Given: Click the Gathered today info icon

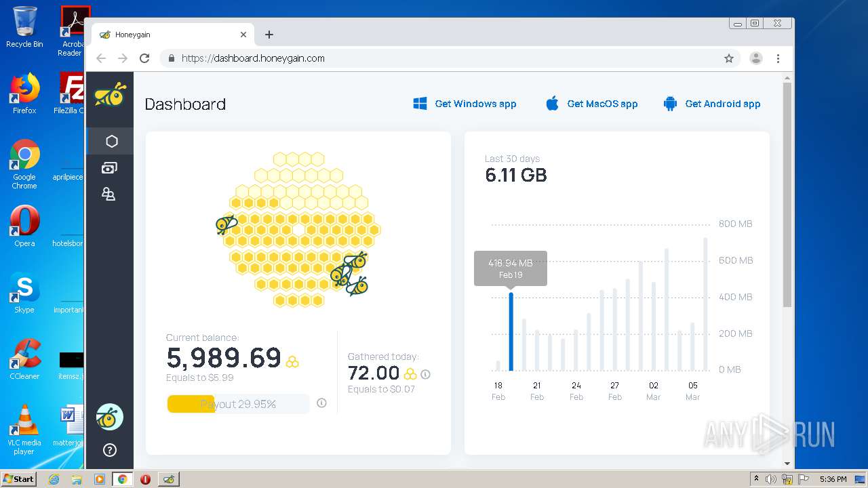Looking at the screenshot, I should click(425, 374).
